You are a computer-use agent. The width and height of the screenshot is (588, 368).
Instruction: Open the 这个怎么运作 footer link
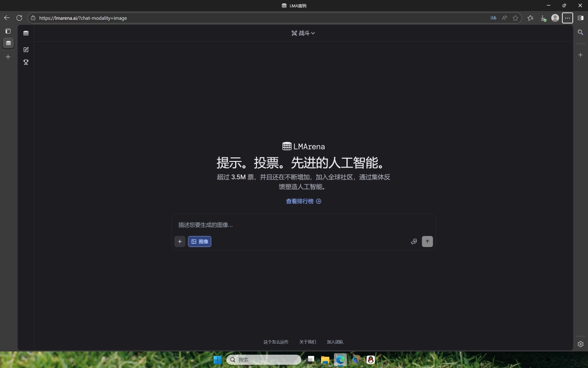(276, 342)
